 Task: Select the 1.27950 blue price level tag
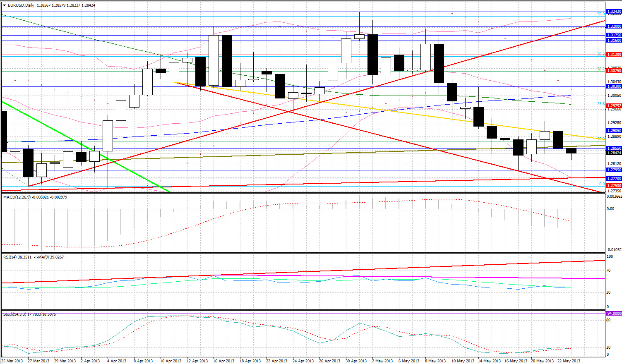(x=614, y=170)
